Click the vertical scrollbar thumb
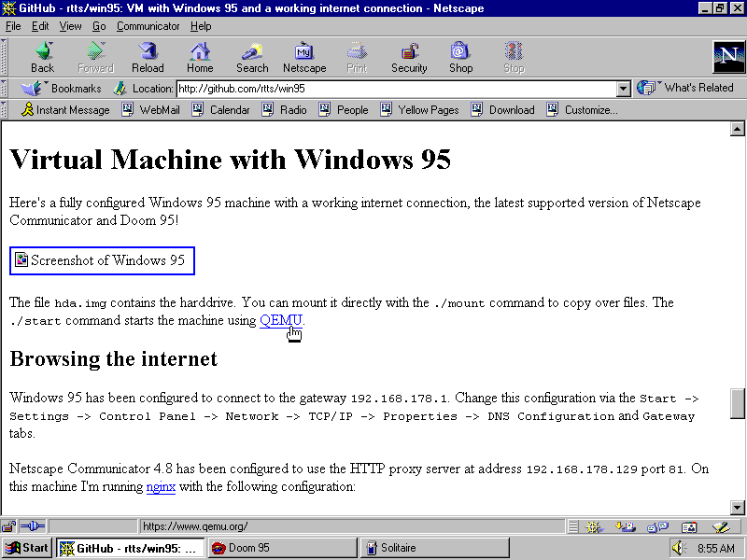This screenshot has height=560, width=747. [x=737, y=404]
